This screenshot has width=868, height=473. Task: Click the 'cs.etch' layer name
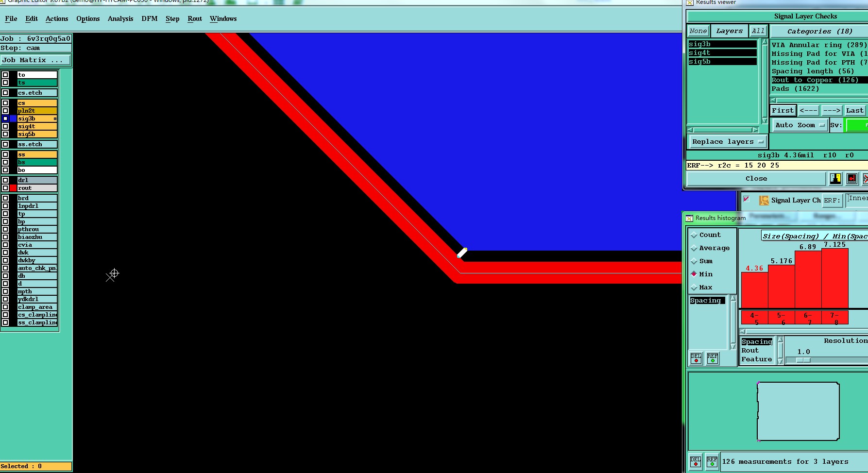37,93
